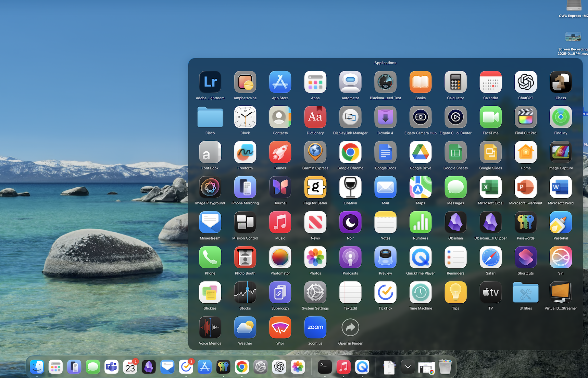Open TickTick

coord(385,292)
